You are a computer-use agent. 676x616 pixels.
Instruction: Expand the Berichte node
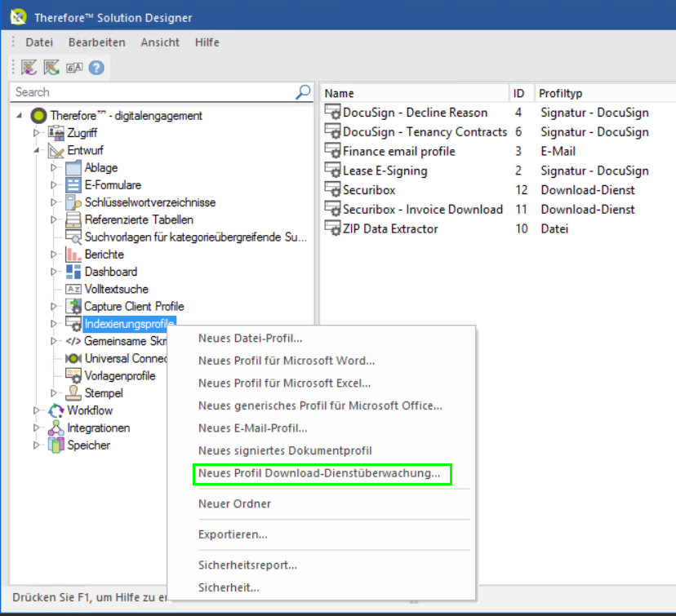click(x=54, y=255)
